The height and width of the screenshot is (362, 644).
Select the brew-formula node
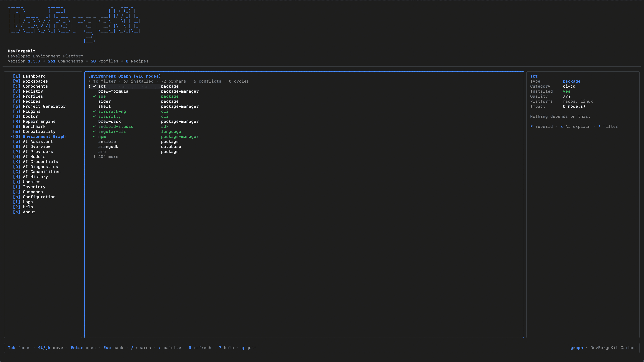coord(148,91)
